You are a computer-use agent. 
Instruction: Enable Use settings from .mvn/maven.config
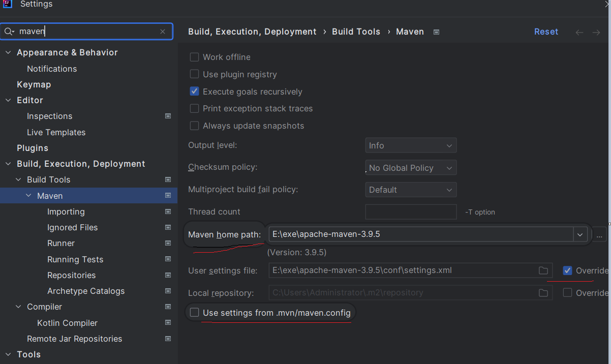coord(194,313)
